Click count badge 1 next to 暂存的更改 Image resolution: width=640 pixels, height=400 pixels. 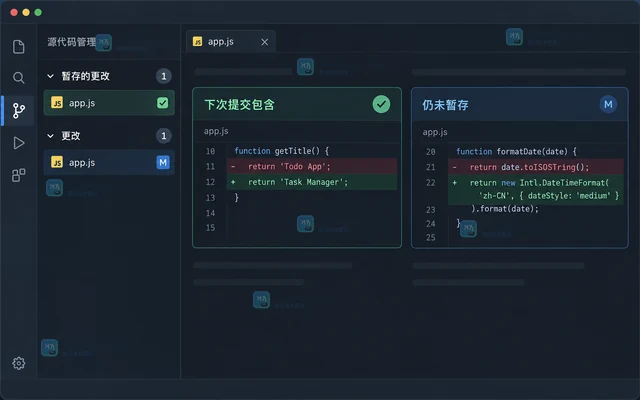click(164, 76)
